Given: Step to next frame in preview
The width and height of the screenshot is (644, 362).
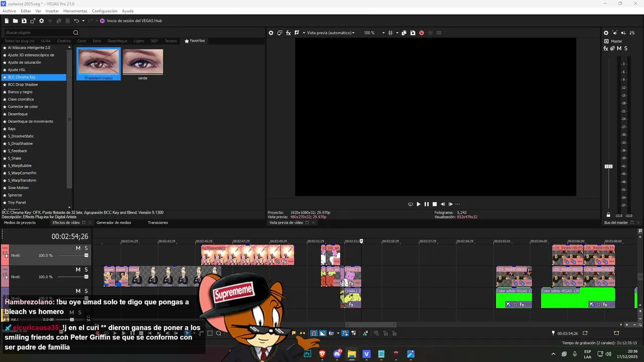Looking at the screenshot, I should coord(450,204).
